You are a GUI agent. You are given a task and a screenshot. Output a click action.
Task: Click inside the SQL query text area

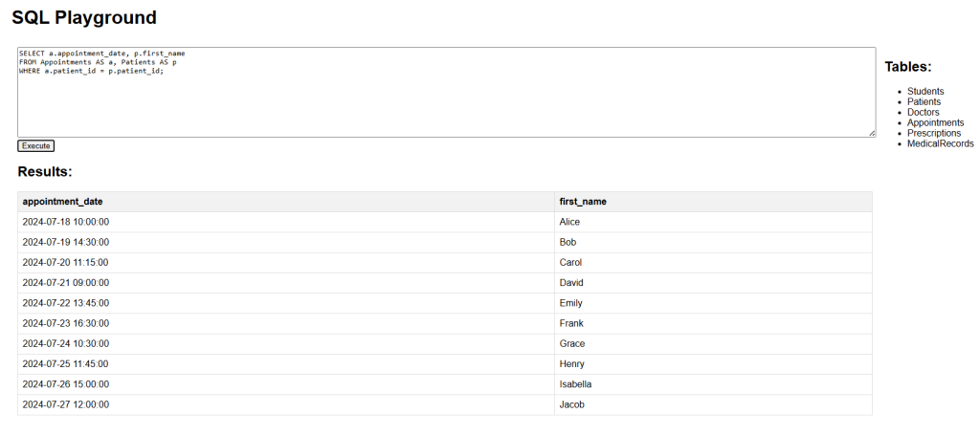446,93
